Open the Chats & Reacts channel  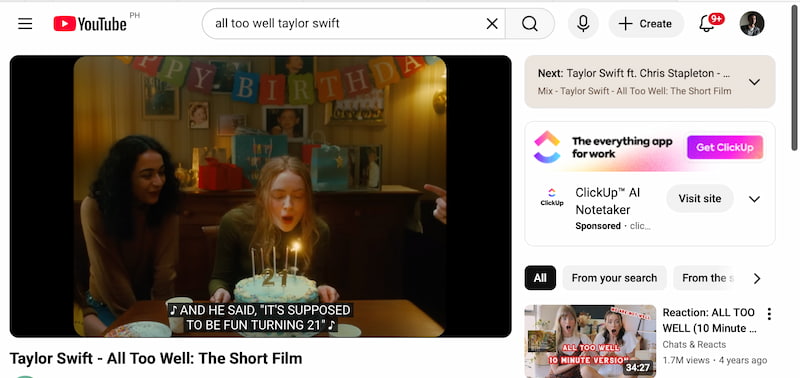click(694, 344)
